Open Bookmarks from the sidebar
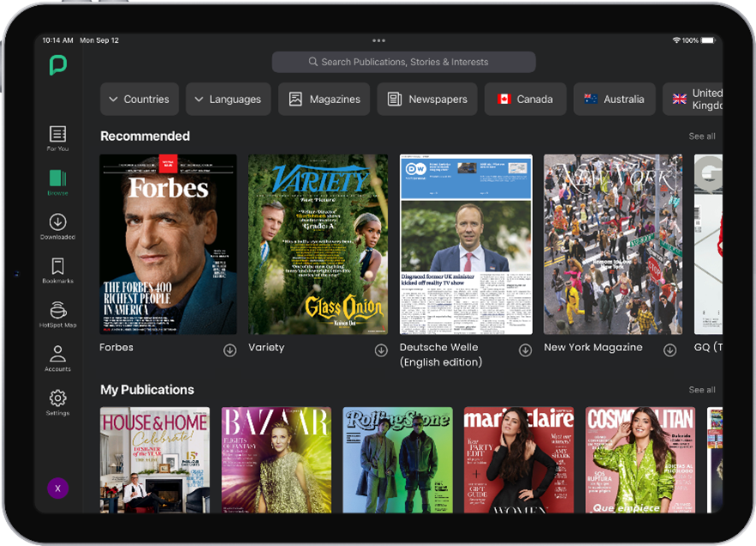This screenshot has width=756, height=546. pyautogui.click(x=57, y=266)
